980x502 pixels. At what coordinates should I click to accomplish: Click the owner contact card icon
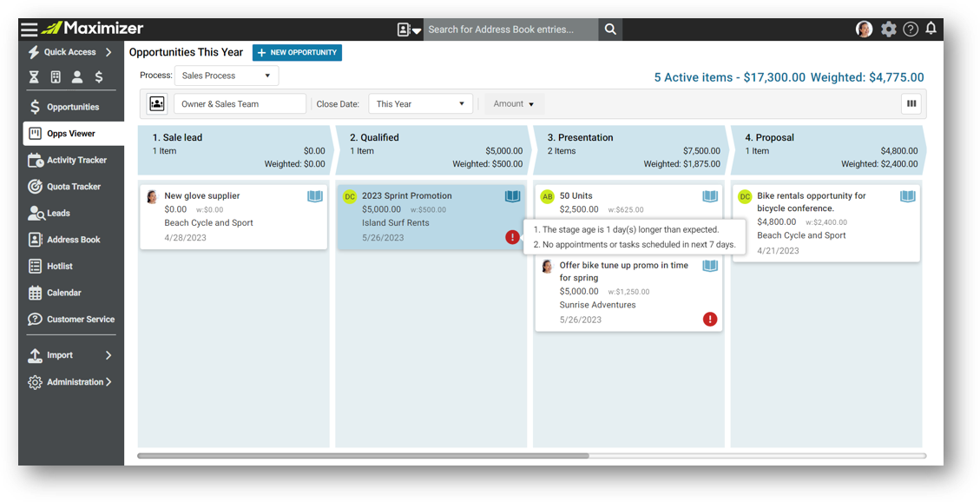pos(157,103)
